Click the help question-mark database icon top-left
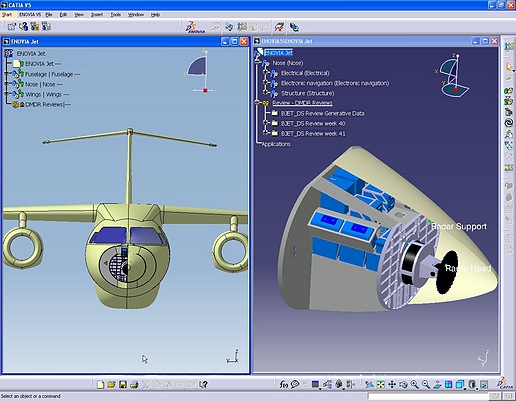516x401 pixels. (x=23, y=26)
